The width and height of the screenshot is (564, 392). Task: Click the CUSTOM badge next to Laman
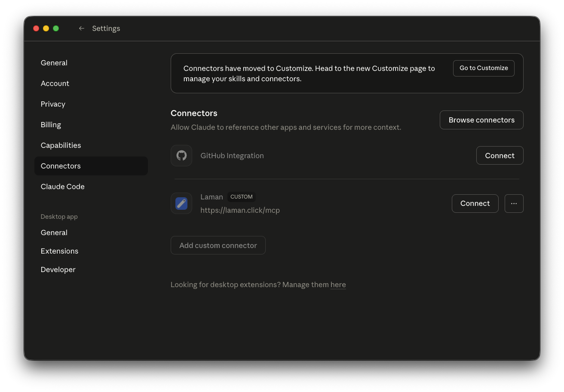point(241,197)
